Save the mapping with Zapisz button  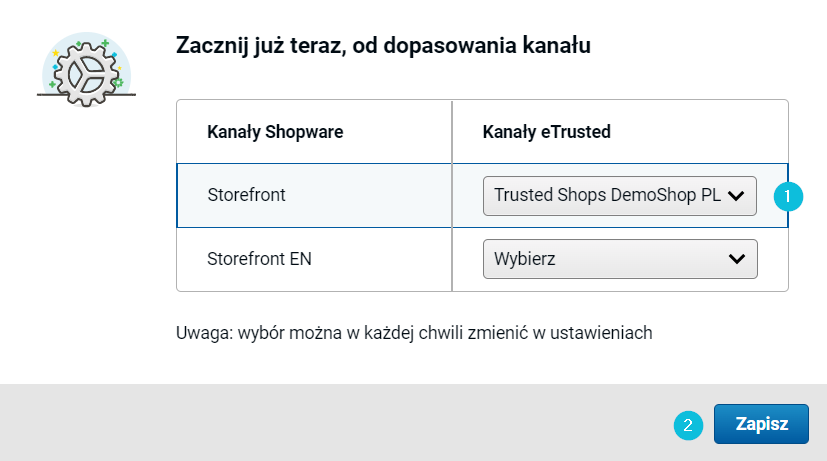[x=761, y=424]
